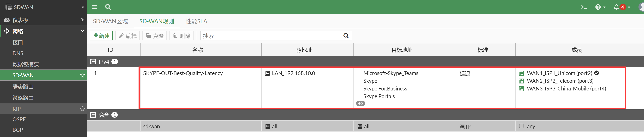Toggle favorite star for RIP
Viewport: 644px width, 137px height.
pos(82,109)
